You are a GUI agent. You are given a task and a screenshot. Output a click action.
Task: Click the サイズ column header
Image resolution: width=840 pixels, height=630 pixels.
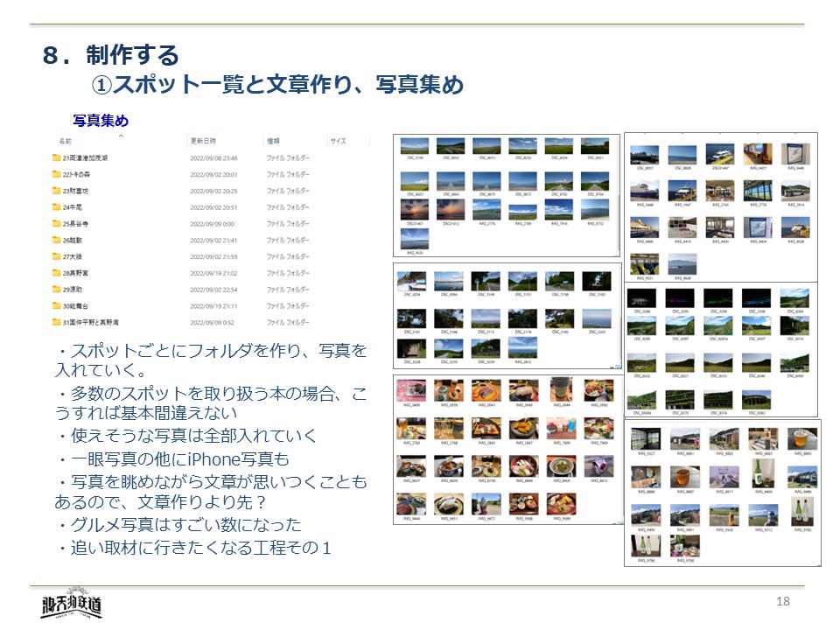click(338, 141)
